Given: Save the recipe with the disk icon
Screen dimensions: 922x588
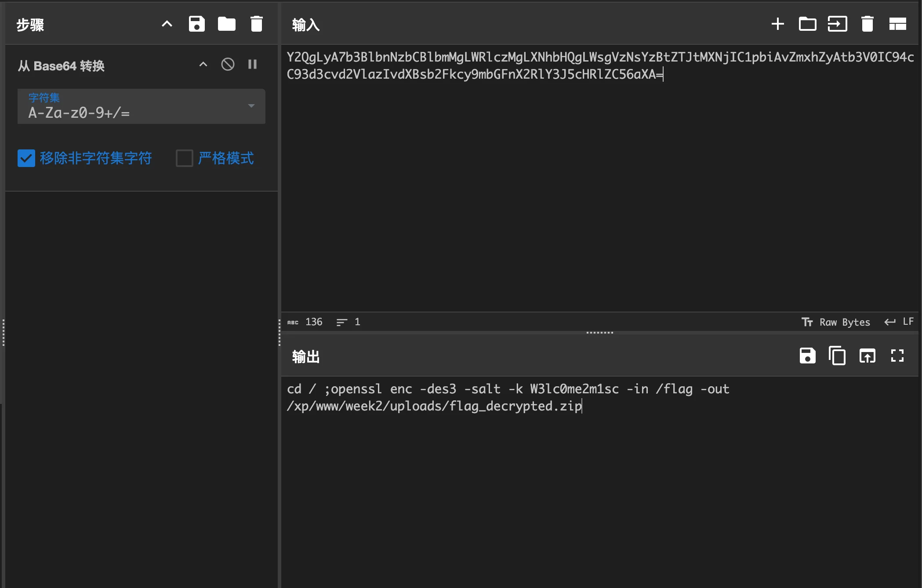Looking at the screenshot, I should coord(196,24).
